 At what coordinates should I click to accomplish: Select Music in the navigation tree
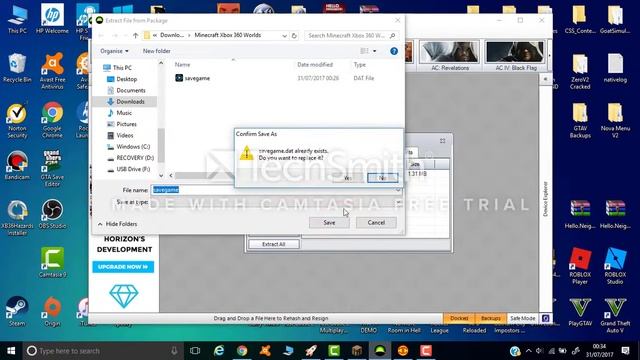click(124, 113)
